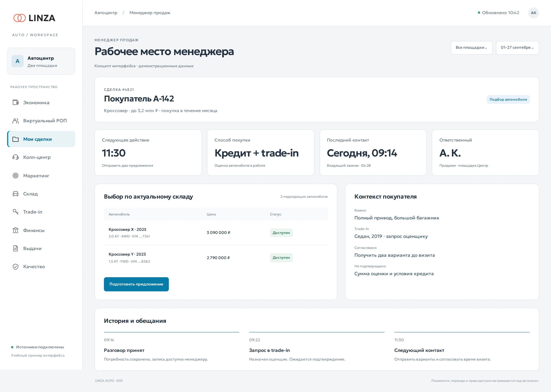Select the Автоцентр Две площадки workspace card

tap(41, 61)
